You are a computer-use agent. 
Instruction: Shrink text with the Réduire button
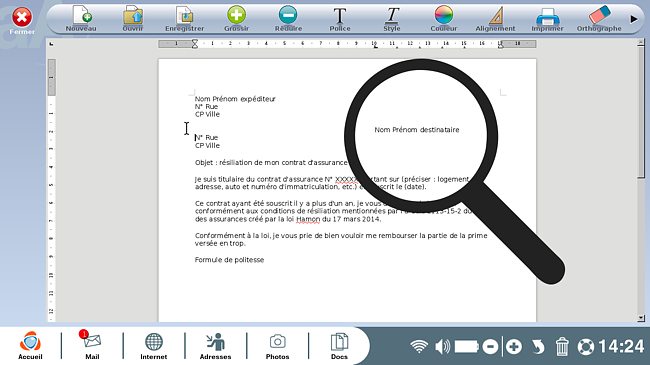[x=288, y=19]
